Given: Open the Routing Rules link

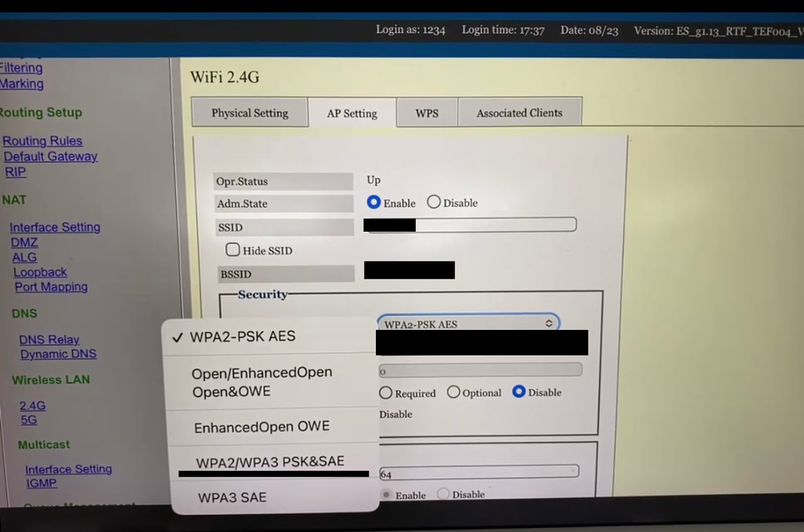Looking at the screenshot, I should pyautogui.click(x=42, y=141).
